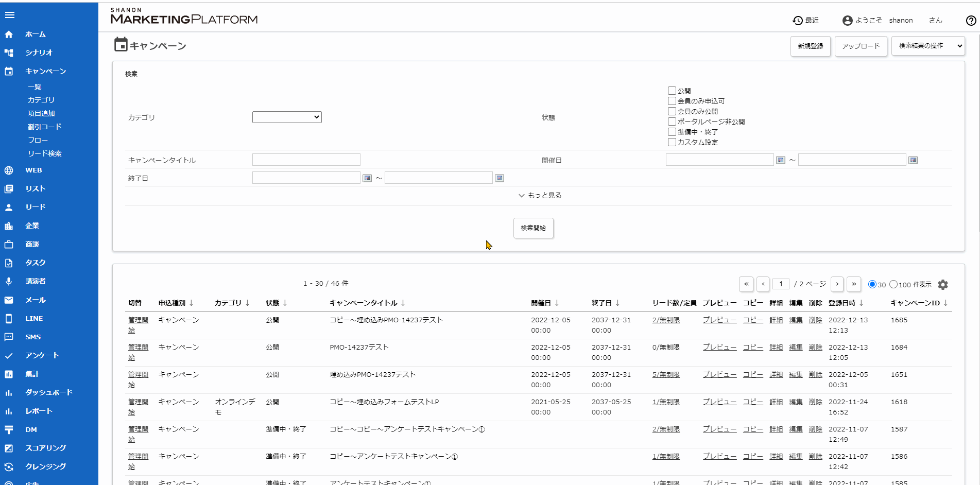
Task: Click the 検索開始 button
Action: tap(534, 228)
